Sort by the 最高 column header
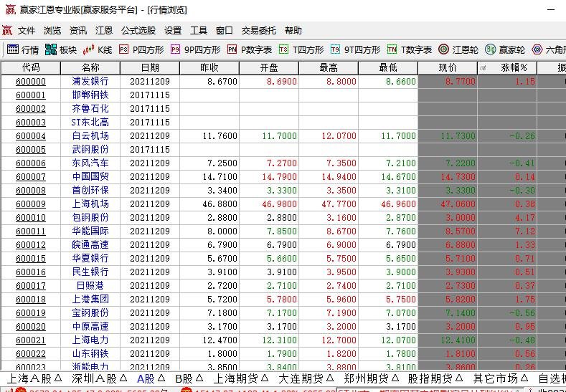 pyautogui.click(x=329, y=68)
